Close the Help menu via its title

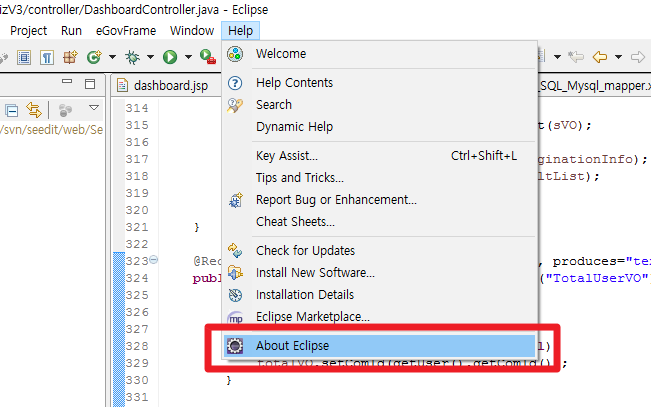(240, 31)
